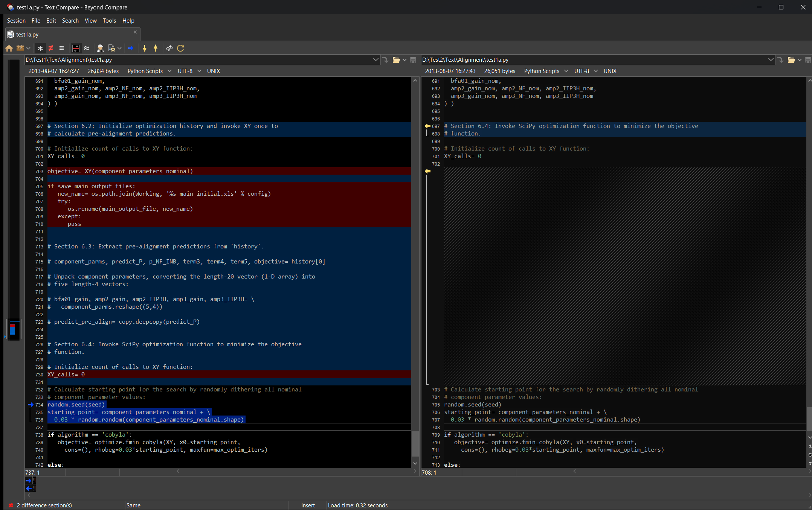Screen dimensions: 812x510
Task: Jump to previous difference section arrow
Action: coord(156,48)
